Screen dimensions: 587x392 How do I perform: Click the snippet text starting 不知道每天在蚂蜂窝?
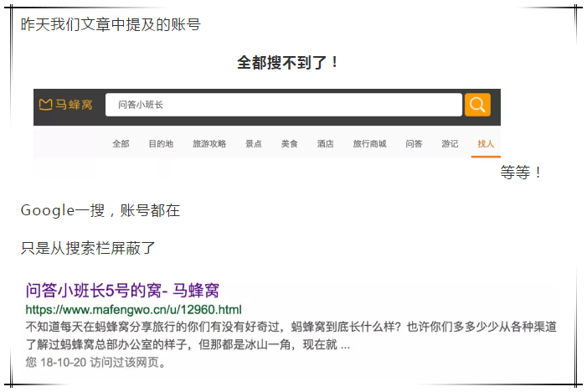[291, 336]
